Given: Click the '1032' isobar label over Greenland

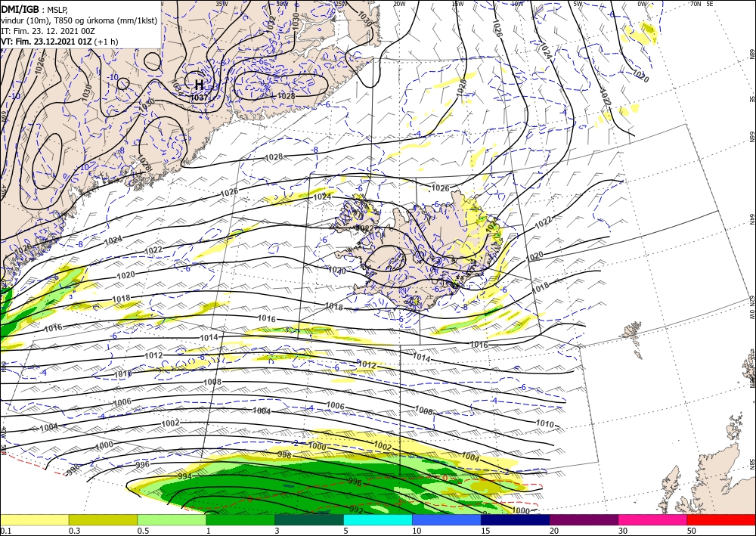Looking at the screenshot, I should coord(271,23).
